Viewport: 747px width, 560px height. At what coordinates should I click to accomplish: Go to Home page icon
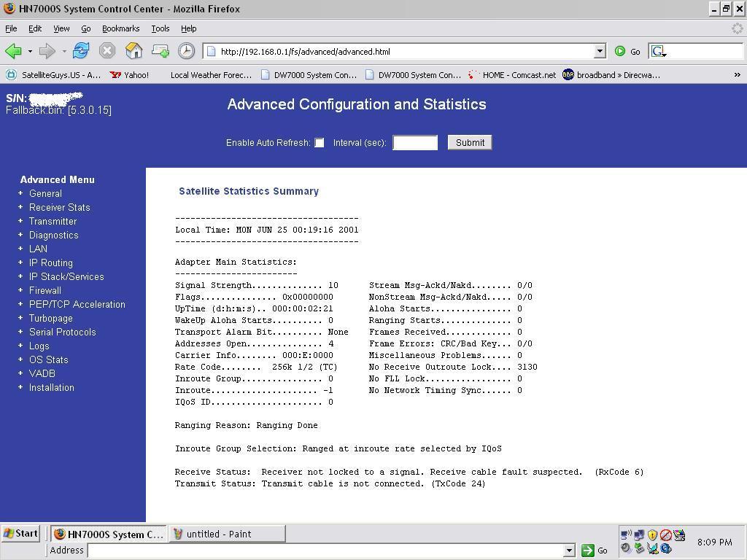134,50
